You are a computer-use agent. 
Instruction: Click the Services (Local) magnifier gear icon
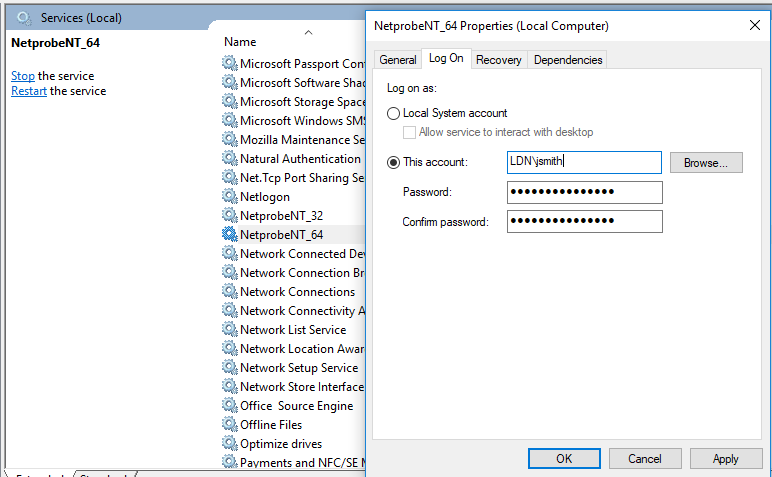point(24,18)
